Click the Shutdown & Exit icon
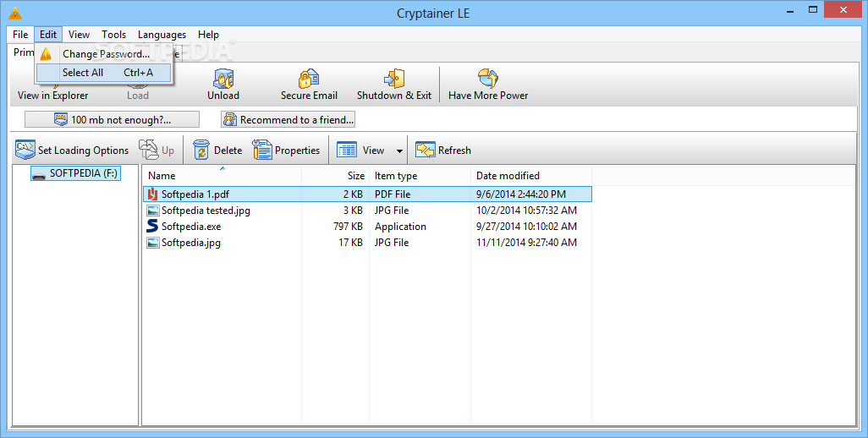Viewport: 868px width, 438px height. 394,79
